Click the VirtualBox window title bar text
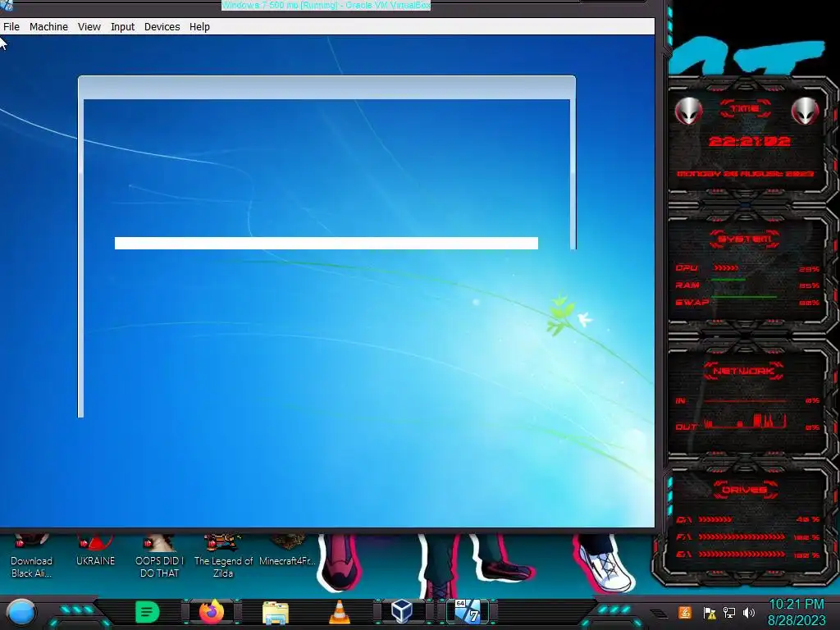The image size is (840, 630). [x=326, y=6]
